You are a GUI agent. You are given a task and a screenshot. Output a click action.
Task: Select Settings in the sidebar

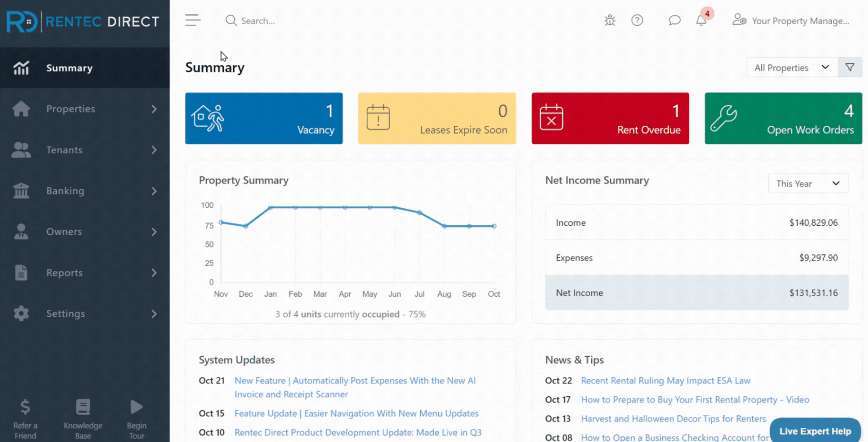pyautogui.click(x=85, y=314)
